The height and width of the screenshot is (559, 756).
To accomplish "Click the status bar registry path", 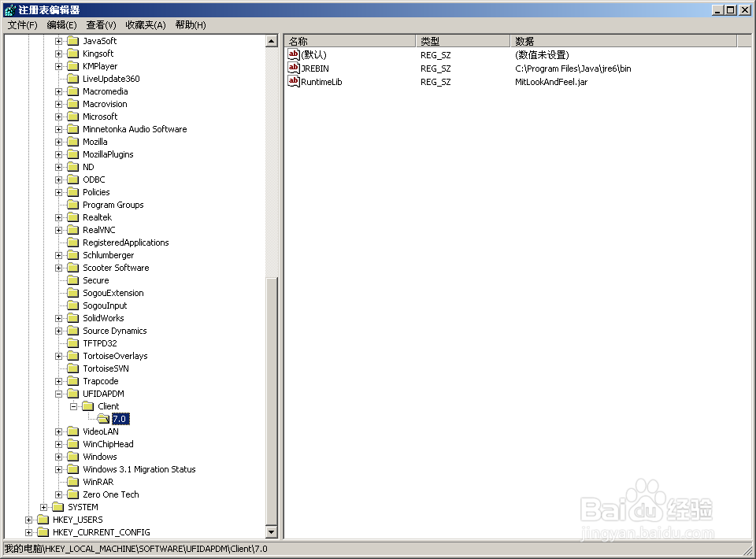I will (x=136, y=549).
